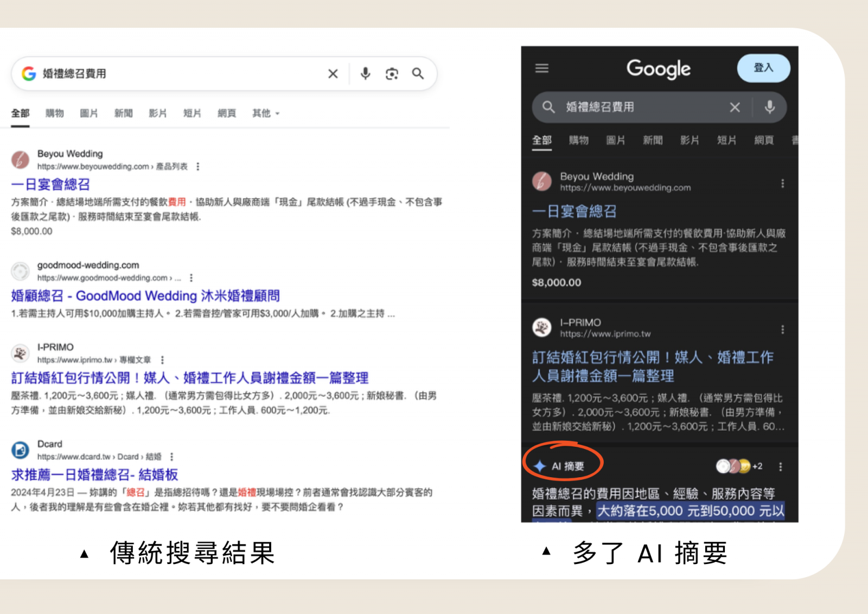868x614 pixels.
Task: Click the desktop search input field
Action: (179, 74)
